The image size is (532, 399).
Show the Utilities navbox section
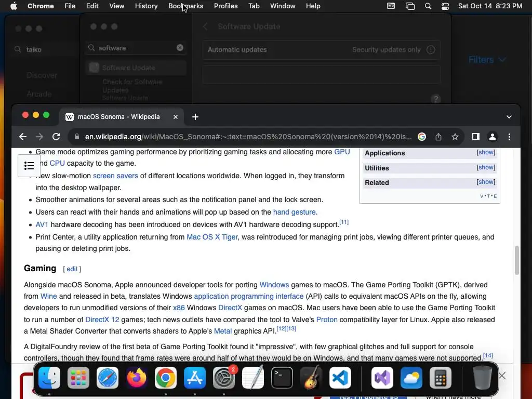[x=486, y=167]
